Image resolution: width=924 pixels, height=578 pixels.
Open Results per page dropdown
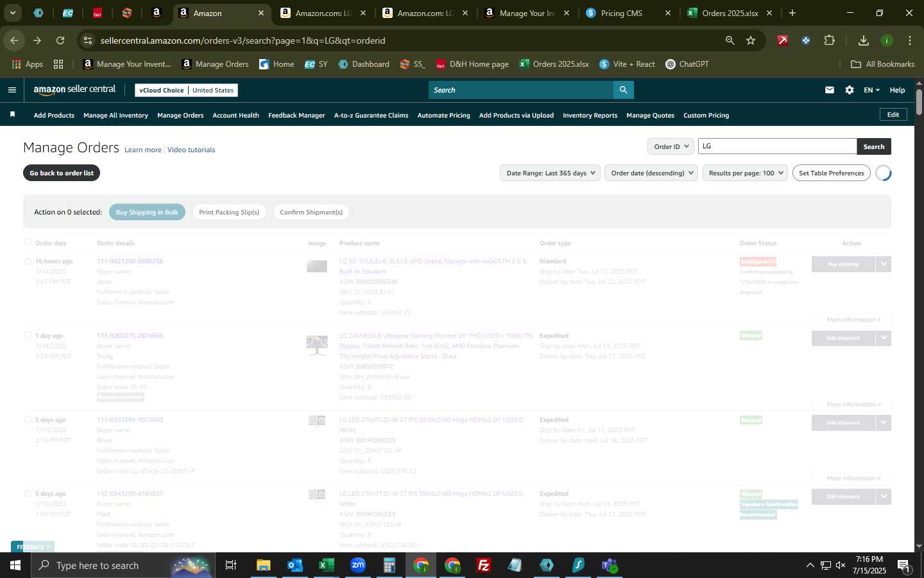[x=745, y=173]
